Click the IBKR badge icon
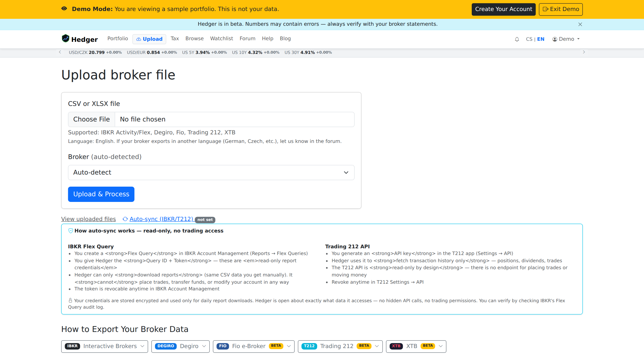Image resolution: width=644 pixels, height=362 pixels. [72, 346]
